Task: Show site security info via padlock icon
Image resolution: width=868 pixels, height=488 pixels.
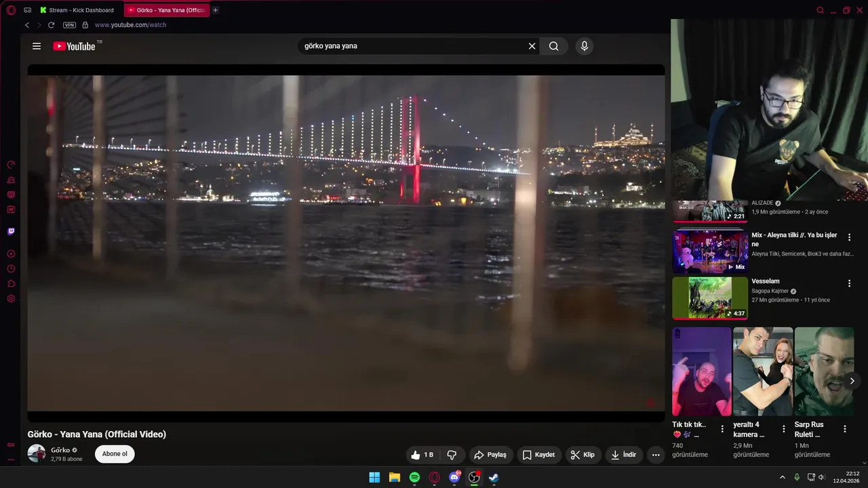Action: (x=85, y=25)
